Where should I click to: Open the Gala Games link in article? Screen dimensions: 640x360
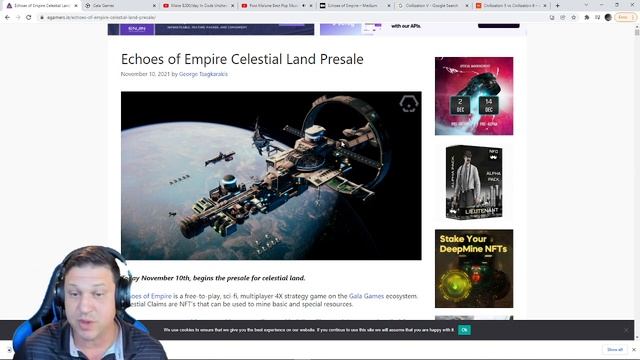coord(366,296)
